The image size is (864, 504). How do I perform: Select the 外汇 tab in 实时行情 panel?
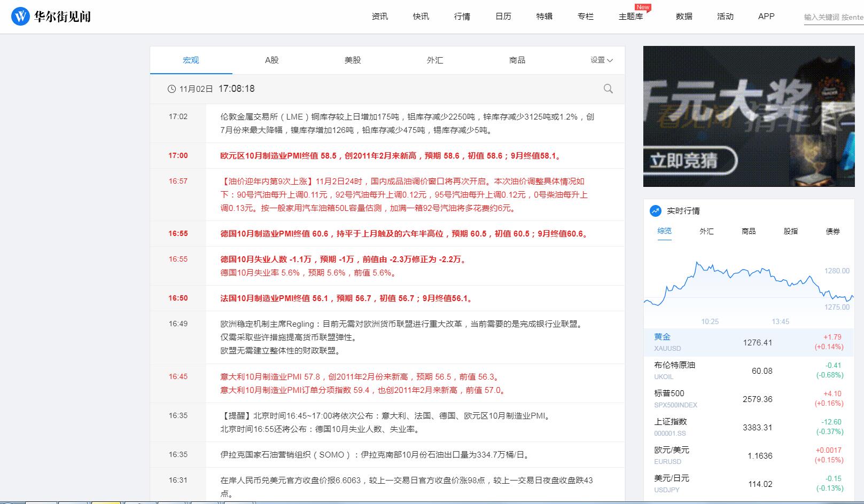pos(706,231)
